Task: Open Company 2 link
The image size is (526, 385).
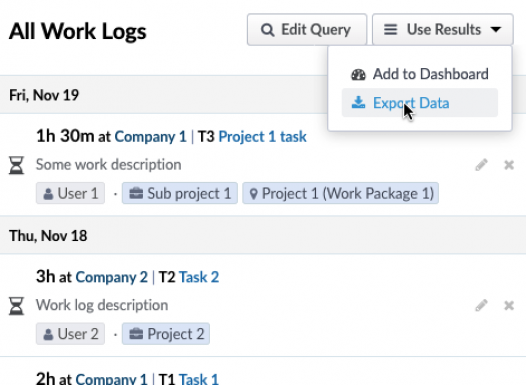Action: point(111,277)
